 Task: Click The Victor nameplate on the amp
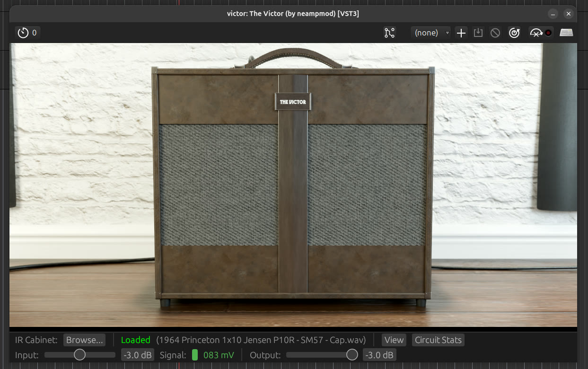coord(293,102)
